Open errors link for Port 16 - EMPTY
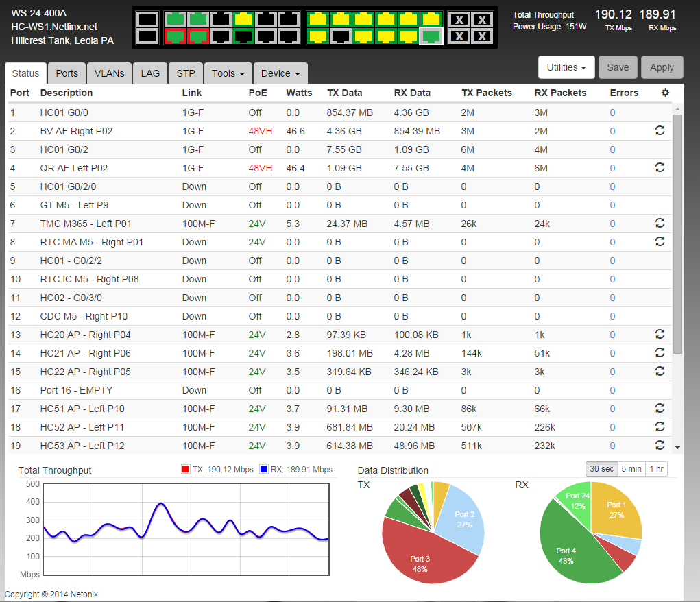 (x=612, y=390)
